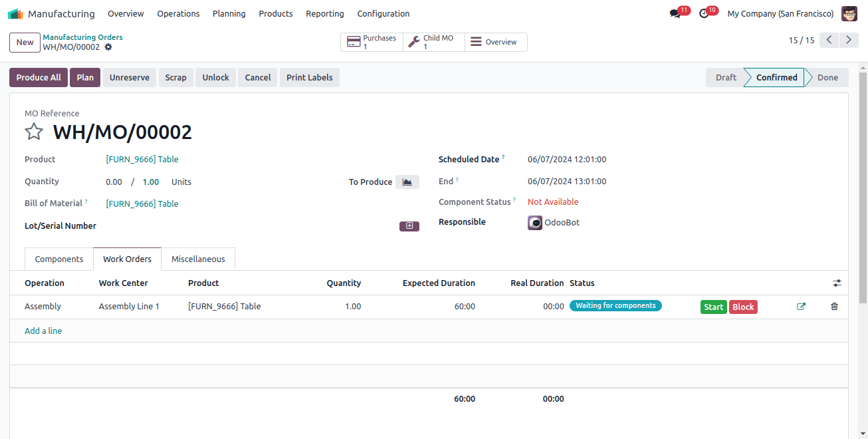Click the Unlock button
Screen dimensions: 868x439
[216, 78]
